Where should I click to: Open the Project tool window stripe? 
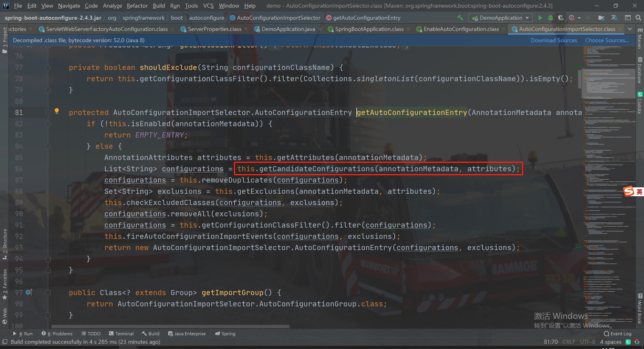tap(4, 40)
